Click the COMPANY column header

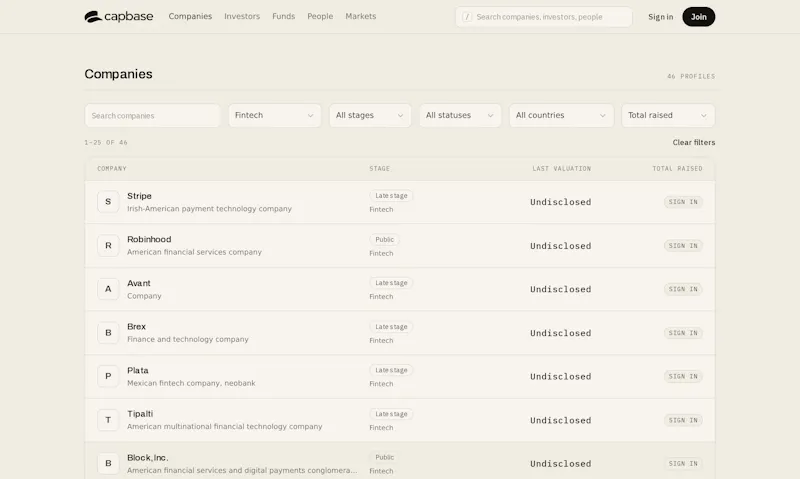click(112, 168)
